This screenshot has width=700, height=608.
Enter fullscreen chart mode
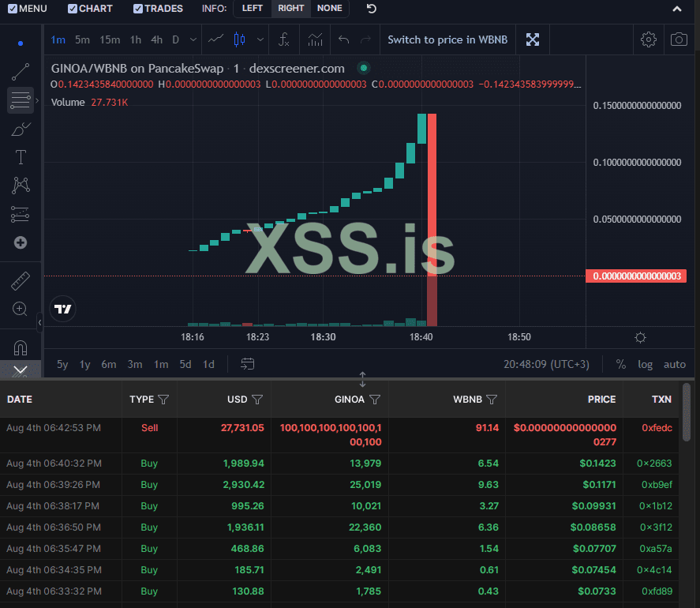pos(532,39)
